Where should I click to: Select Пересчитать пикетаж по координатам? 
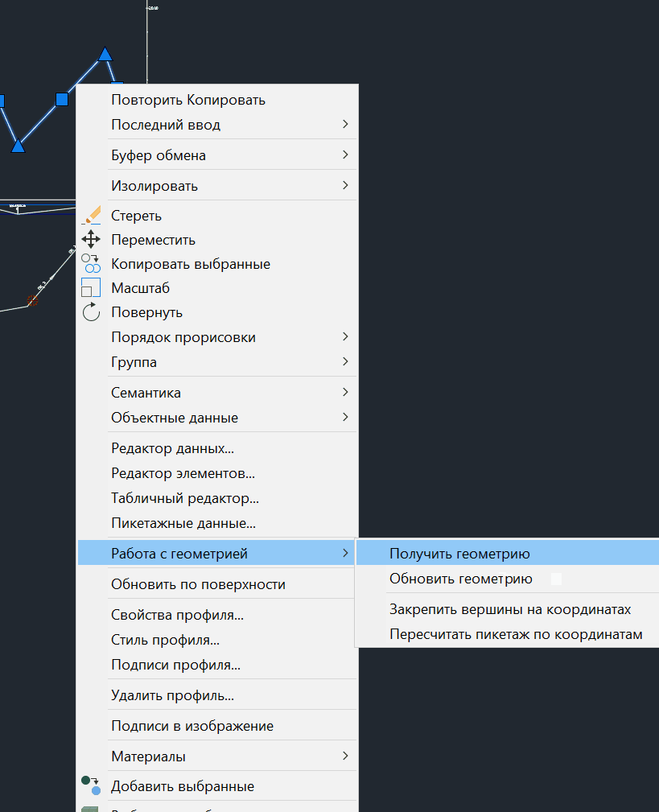coord(516,634)
